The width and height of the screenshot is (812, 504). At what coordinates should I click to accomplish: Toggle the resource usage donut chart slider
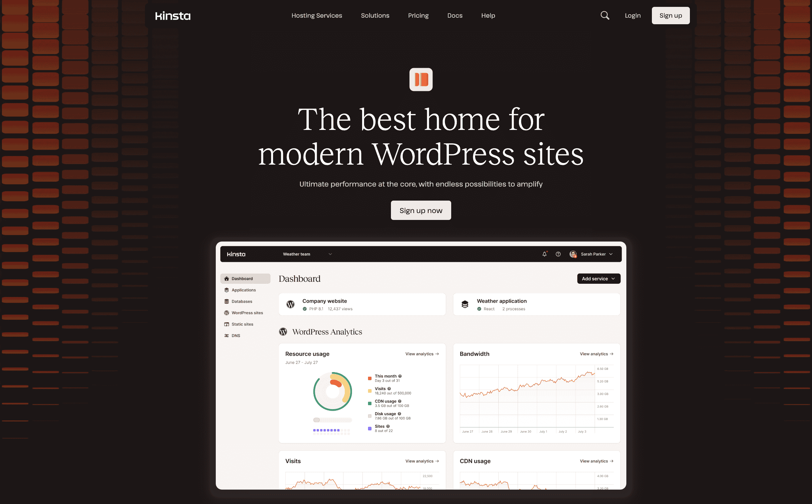[317, 420]
